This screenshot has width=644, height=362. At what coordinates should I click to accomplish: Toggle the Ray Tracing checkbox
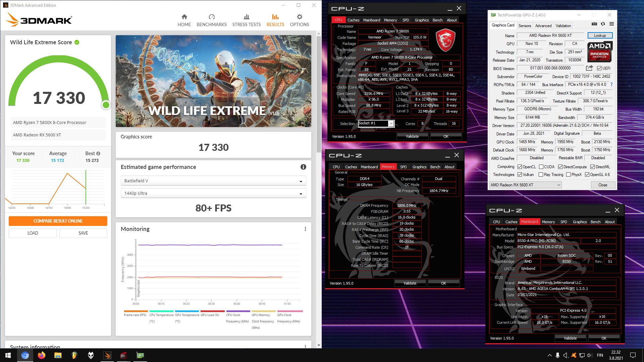(541, 175)
